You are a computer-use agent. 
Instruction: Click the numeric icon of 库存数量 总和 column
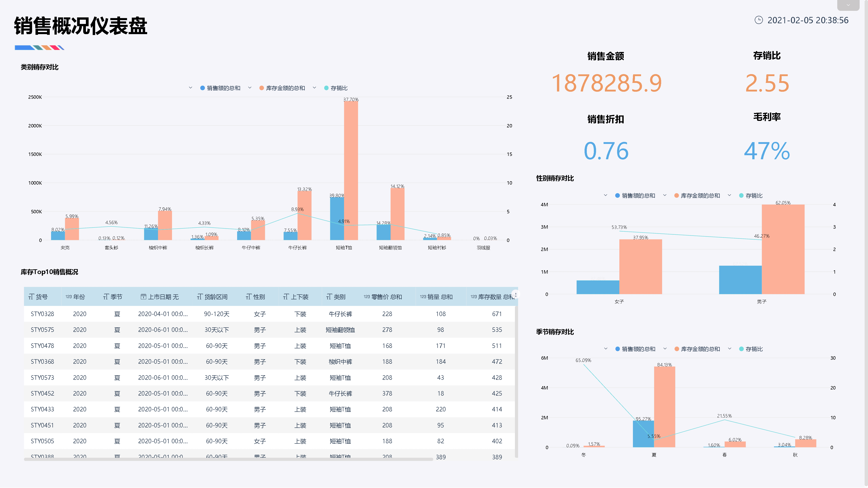click(473, 297)
